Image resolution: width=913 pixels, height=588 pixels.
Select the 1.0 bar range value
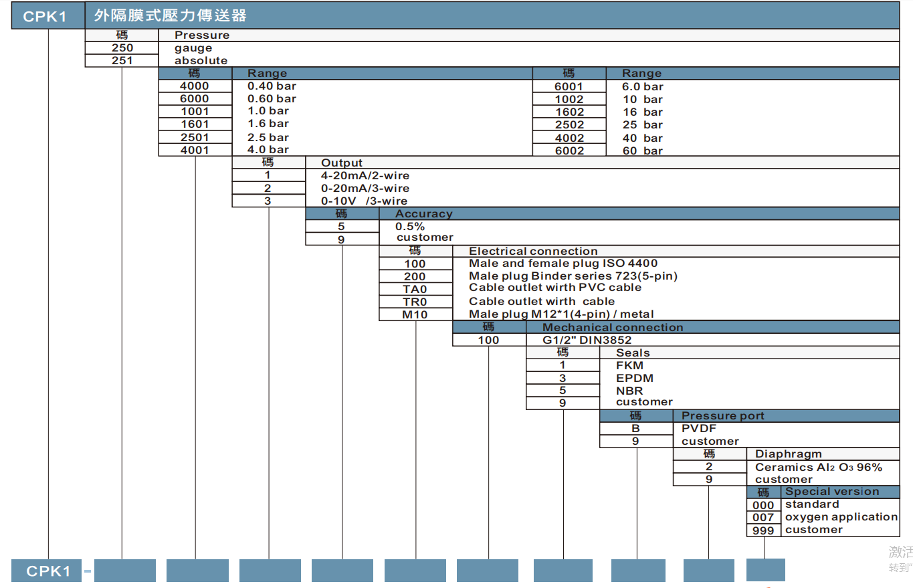268,111
